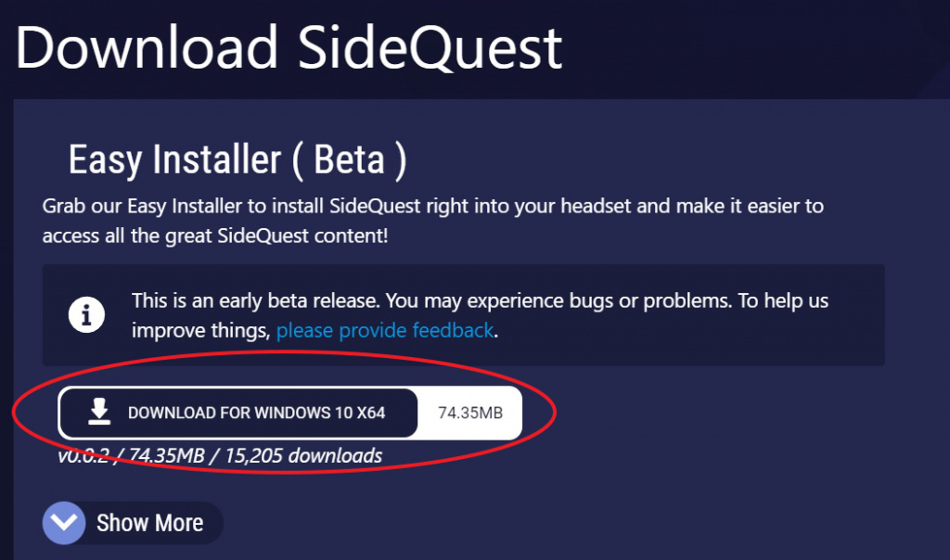
Task: Click the downward arrow inside the blue circle
Action: (63, 523)
